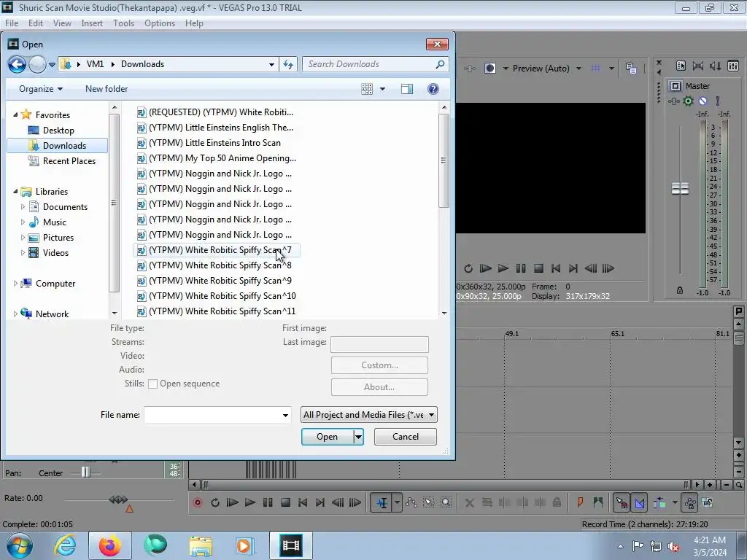Click the Search Downloads field
The image size is (747, 560).
point(376,64)
